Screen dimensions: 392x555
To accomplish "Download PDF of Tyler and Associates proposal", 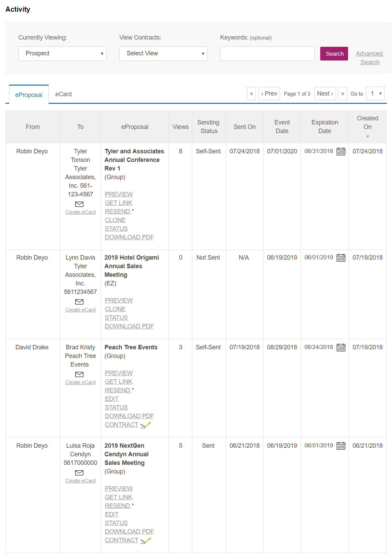I will (x=130, y=237).
